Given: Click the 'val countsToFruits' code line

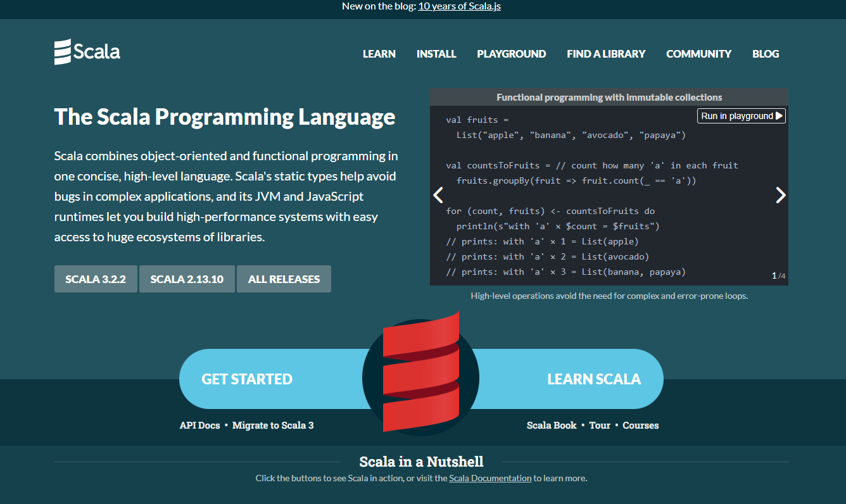Looking at the screenshot, I should tap(592, 165).
